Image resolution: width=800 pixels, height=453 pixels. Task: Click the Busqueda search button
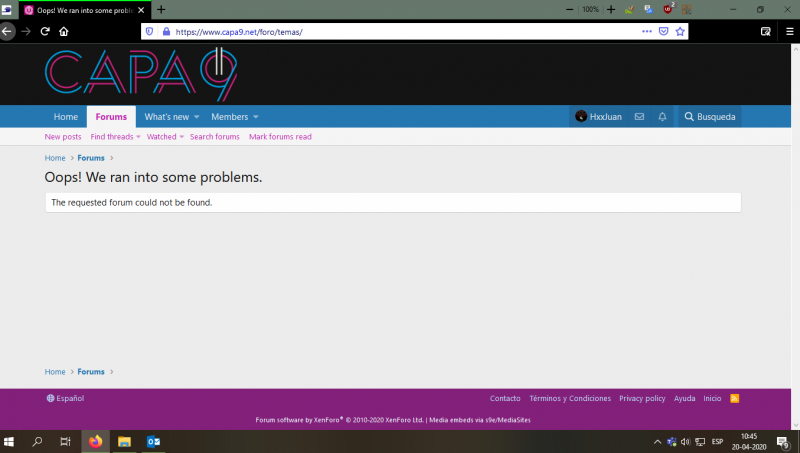click(x=710, y=117)
